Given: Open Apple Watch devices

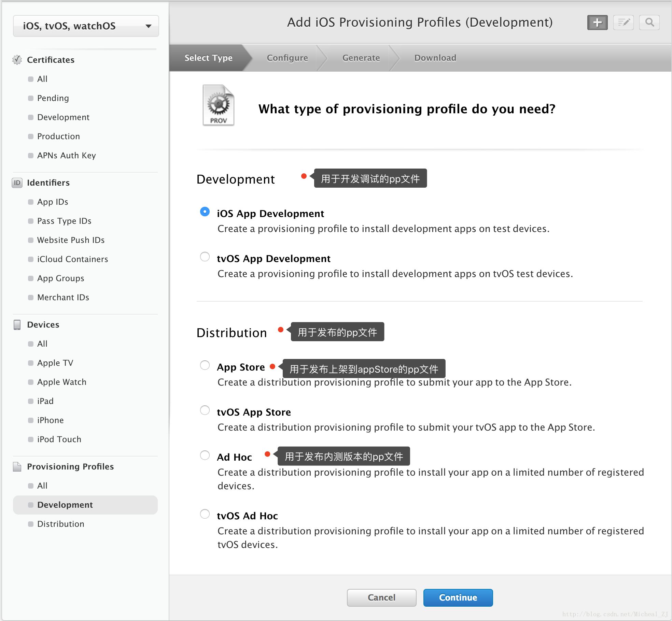Looking at the screenshot, I should tap(61, 382).
